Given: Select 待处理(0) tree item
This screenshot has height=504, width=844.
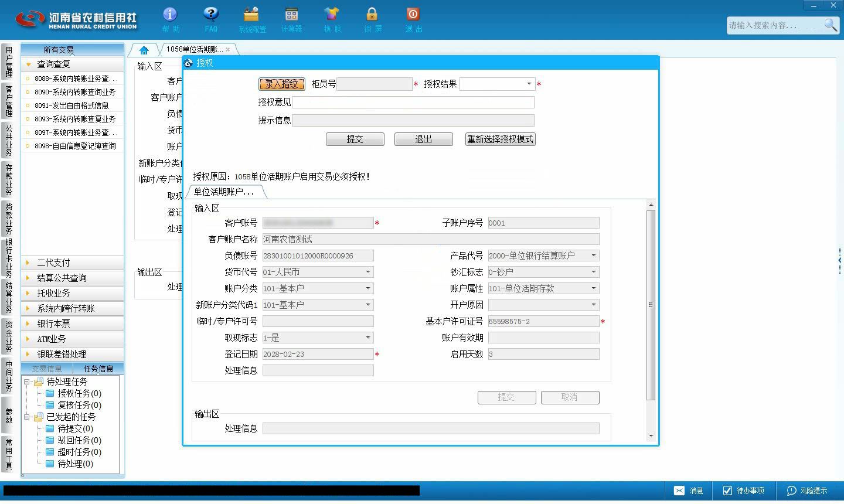Looking at the screenshot, I should coord(75,464).
